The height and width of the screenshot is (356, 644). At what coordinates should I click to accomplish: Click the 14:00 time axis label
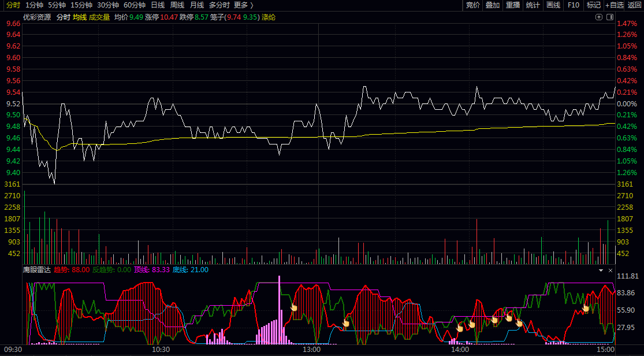(460, 350)
